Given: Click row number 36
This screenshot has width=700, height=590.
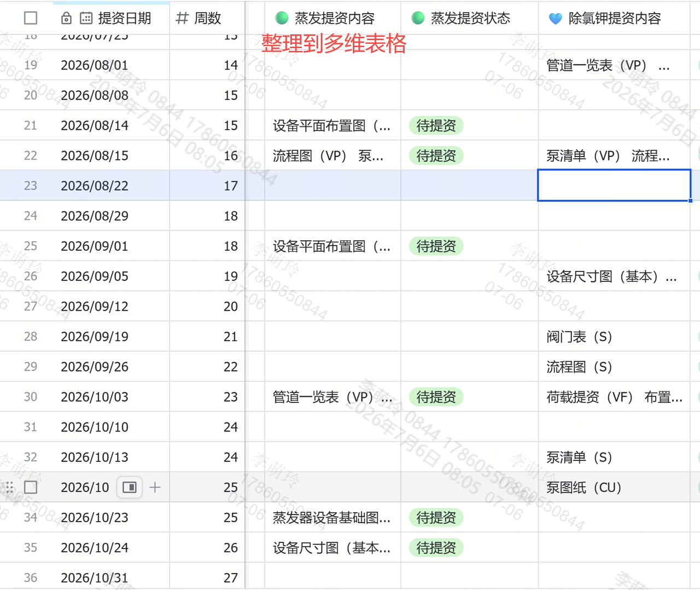Looking at the screenshot, I should pyautogui.click(x=31, y=577).
